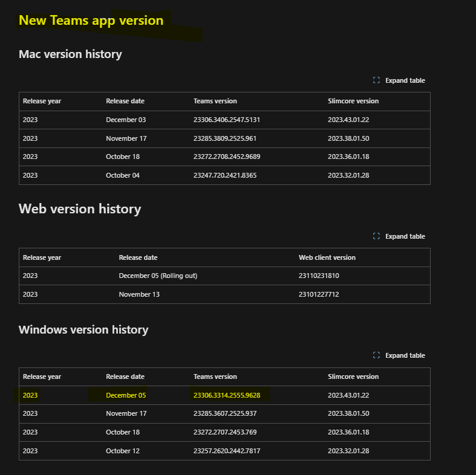
Task: Click the Mac table 'Slimcore version' header
Action: pyautogui.click(x=353, y=101)
